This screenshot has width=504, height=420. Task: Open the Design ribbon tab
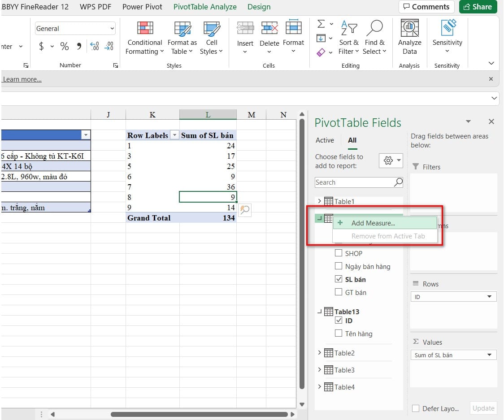(259, 7)
